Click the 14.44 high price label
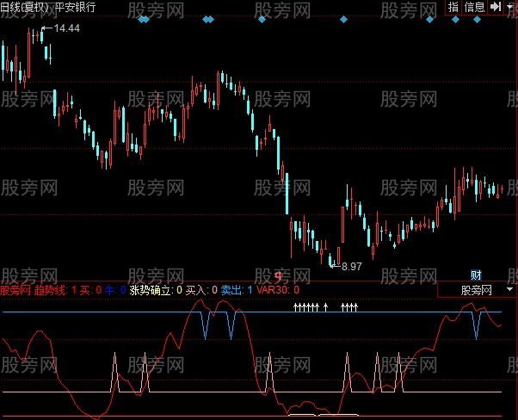Viewport: 518px width, 420px height. [66, 28]
